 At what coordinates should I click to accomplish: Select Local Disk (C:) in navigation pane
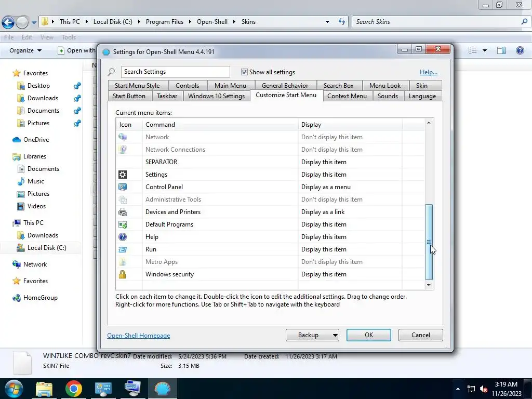47,248
